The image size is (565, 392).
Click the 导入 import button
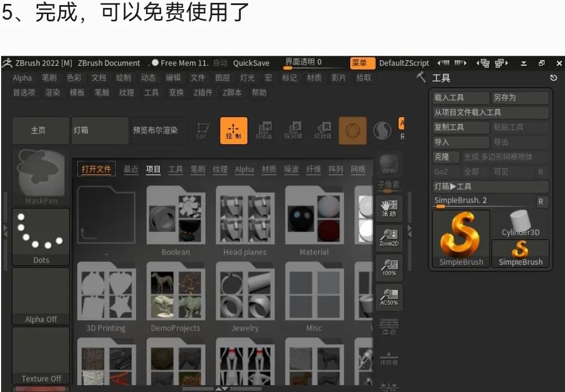pyautogui.click(x=461, y=142)
